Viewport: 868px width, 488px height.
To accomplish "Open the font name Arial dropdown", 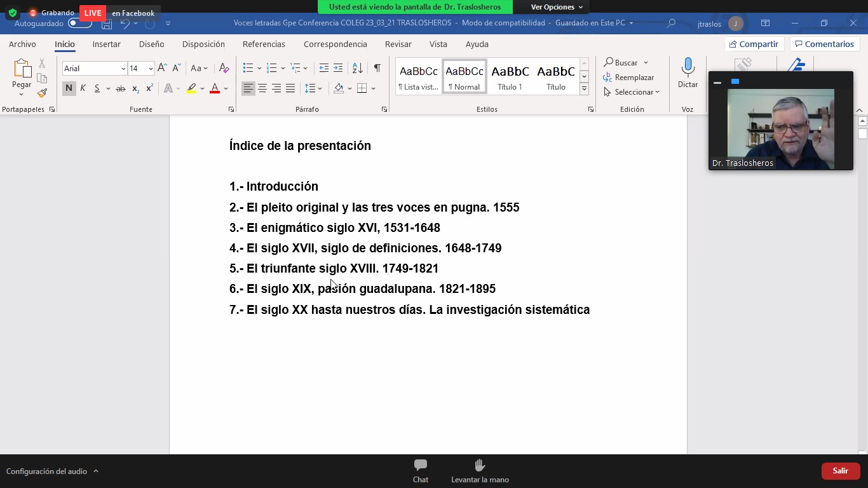I will [123, 69].
